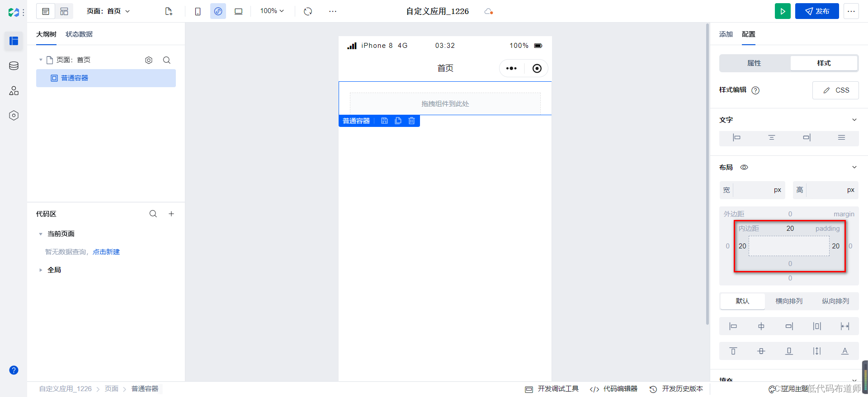Switch to the 大纲树 tab

click(x=46, y=34)
